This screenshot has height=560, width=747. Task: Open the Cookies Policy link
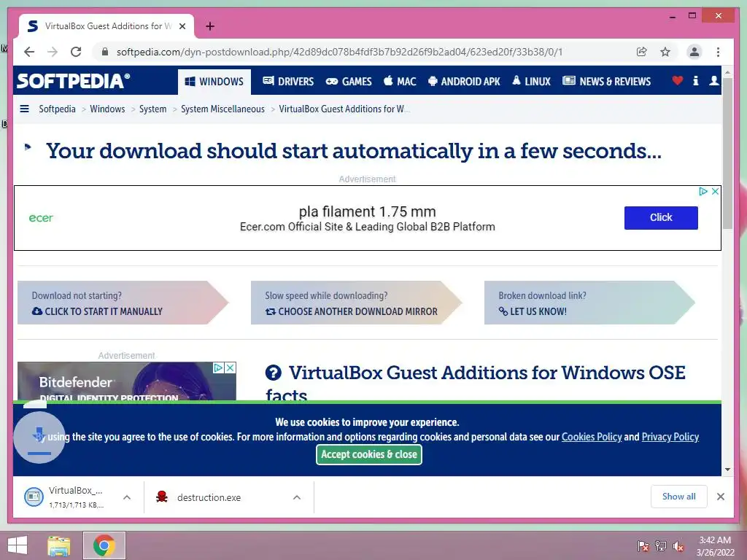click(x=592, y=437)
